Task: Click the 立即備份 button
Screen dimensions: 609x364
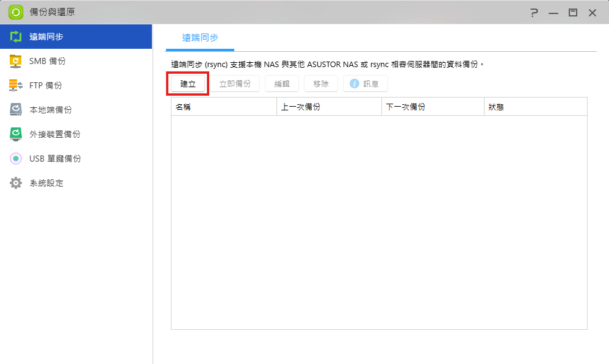Action: tap(235, 84)
